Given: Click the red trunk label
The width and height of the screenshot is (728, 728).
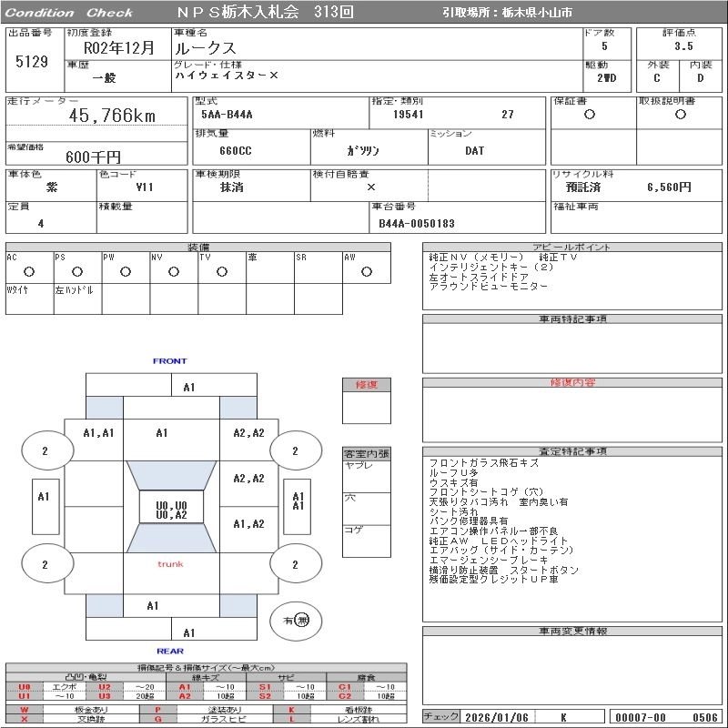Looking at the screenshot, I should pyautogui.click(x=170, y=564).
